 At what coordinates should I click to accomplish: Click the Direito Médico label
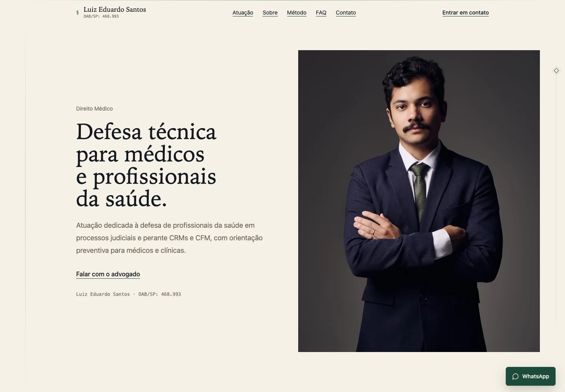click(x=95, y=109)
